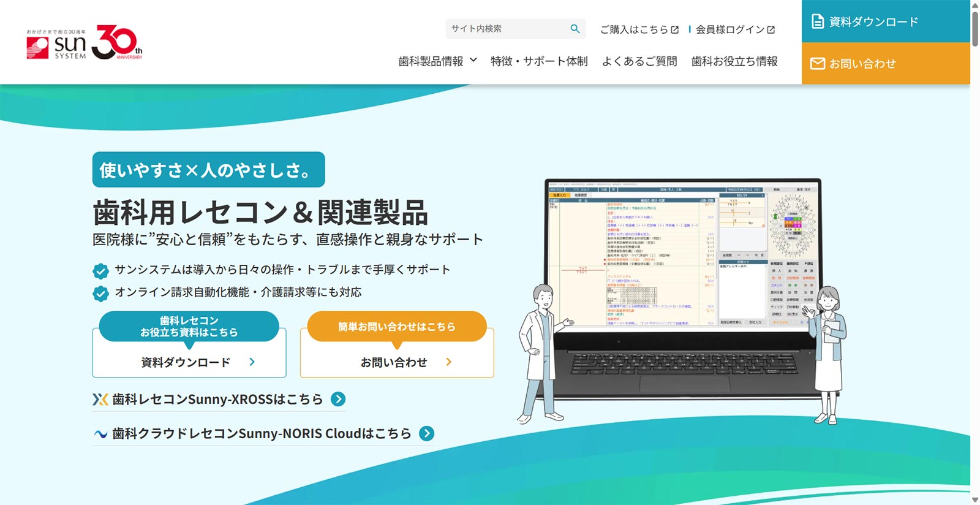
Task: Click 歯科レセコンお役立ち資料はこちら bubble
Action: pos(189,326)
